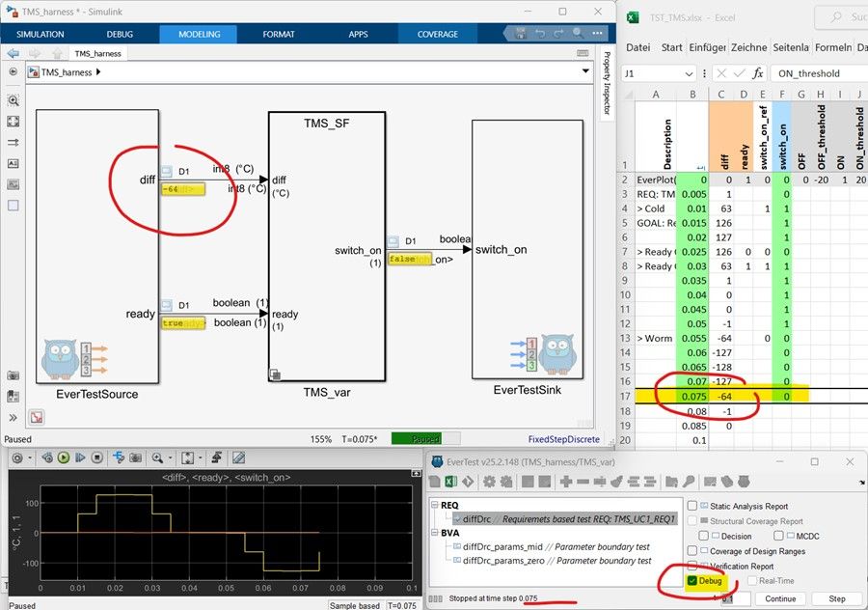The image size is (868, 610).
Task: Click the scope Step Back icon
Action: pos(47,457)
